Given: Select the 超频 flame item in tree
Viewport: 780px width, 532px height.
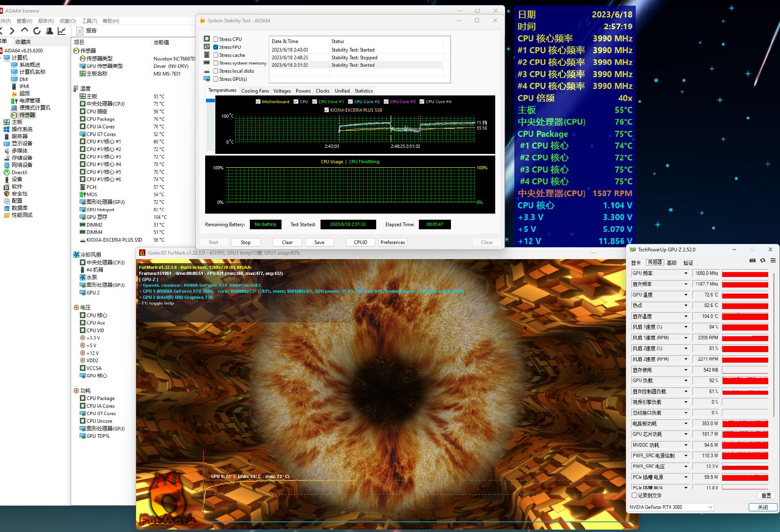Looking at the screenshot, I should (24, 93).
